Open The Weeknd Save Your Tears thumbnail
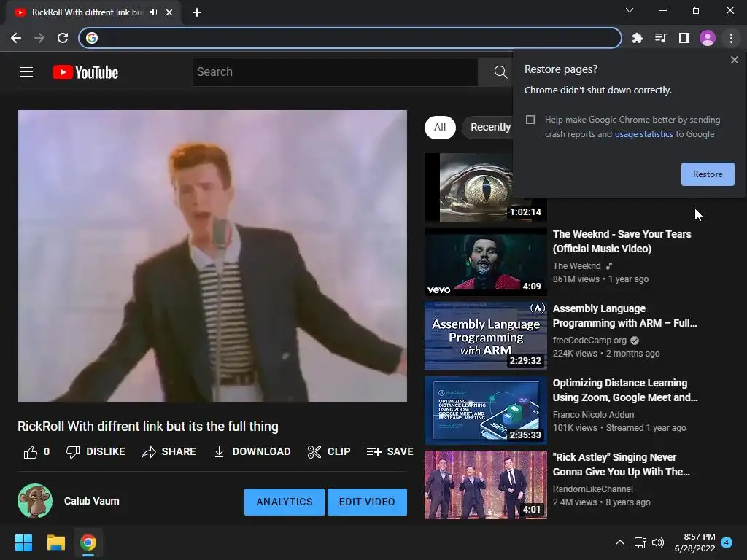 pyautogui.click(x=485, y=262)
